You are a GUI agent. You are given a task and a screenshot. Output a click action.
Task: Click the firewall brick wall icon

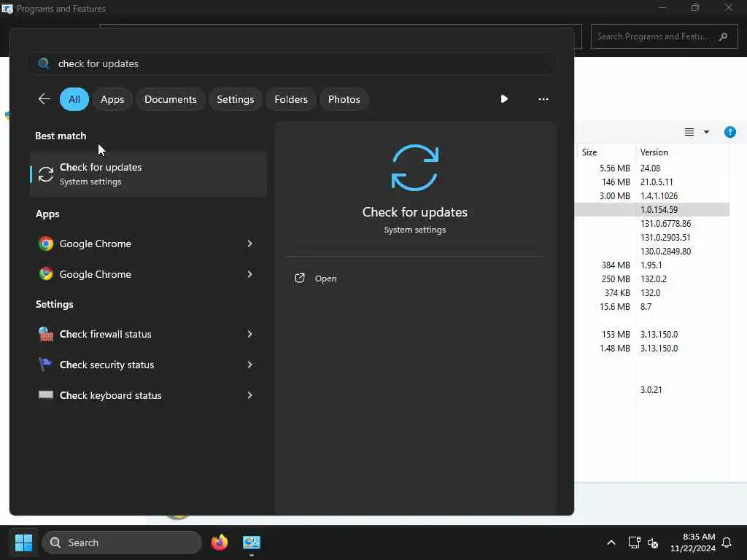[46, 334]
